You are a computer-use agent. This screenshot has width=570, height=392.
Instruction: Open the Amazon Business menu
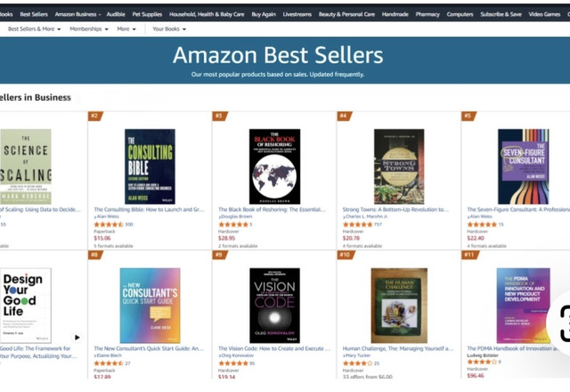tap(77, 14)
